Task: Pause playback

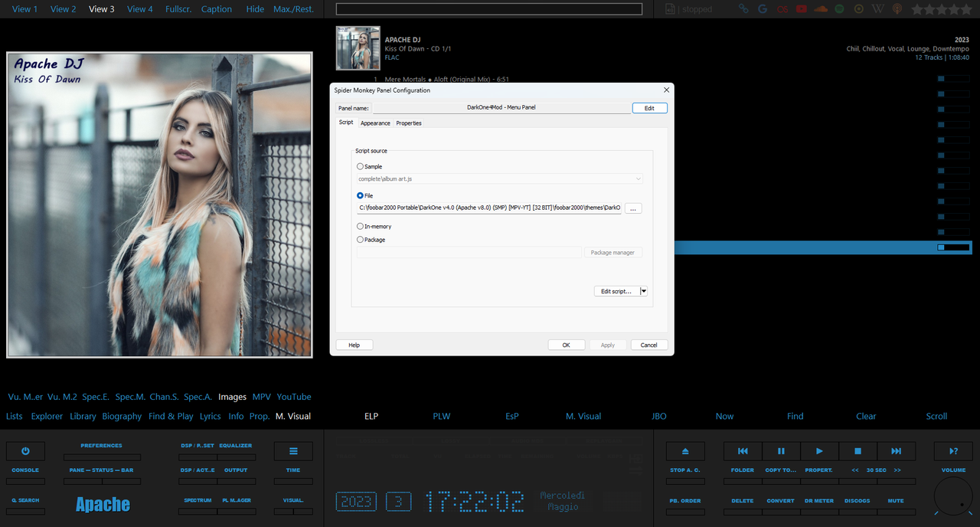Action: click(x=781, y=451)
